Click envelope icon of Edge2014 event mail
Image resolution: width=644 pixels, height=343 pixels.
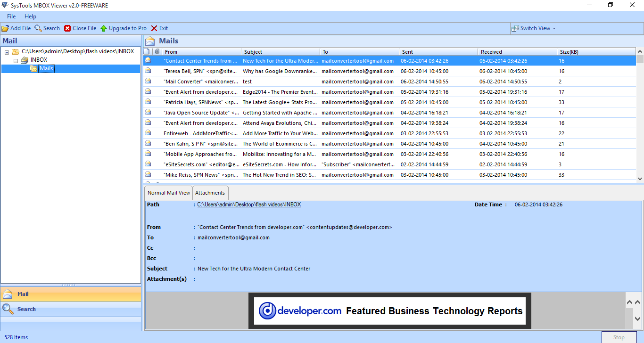click(x=148, y=91)
